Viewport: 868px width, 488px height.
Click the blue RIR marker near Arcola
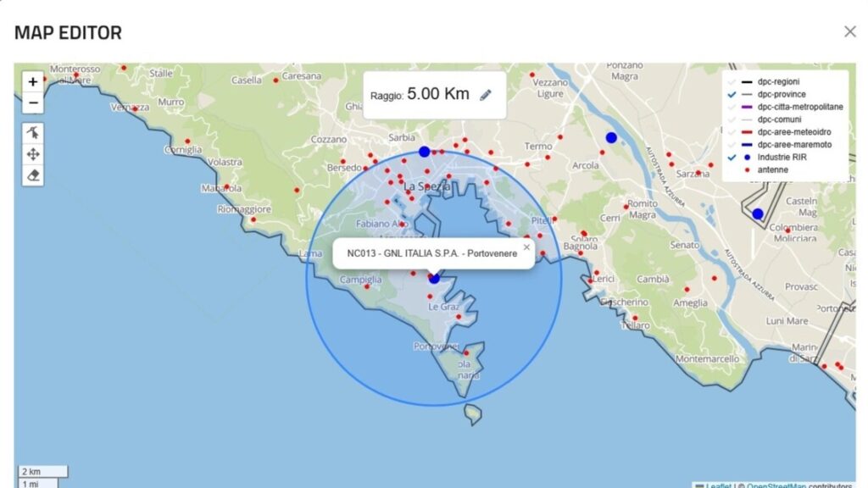(x=611, y=137)
